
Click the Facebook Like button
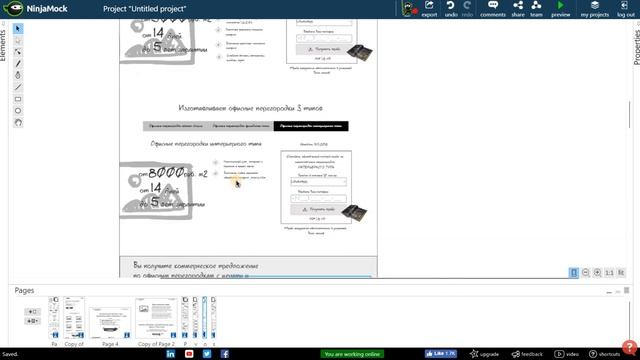441,354
